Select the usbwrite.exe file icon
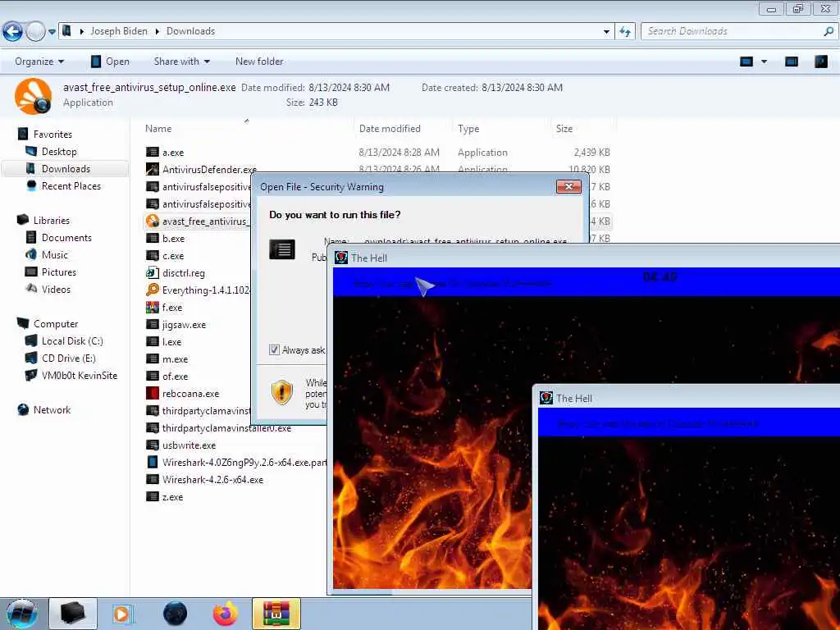840x630 pixels. pos(153,445)
